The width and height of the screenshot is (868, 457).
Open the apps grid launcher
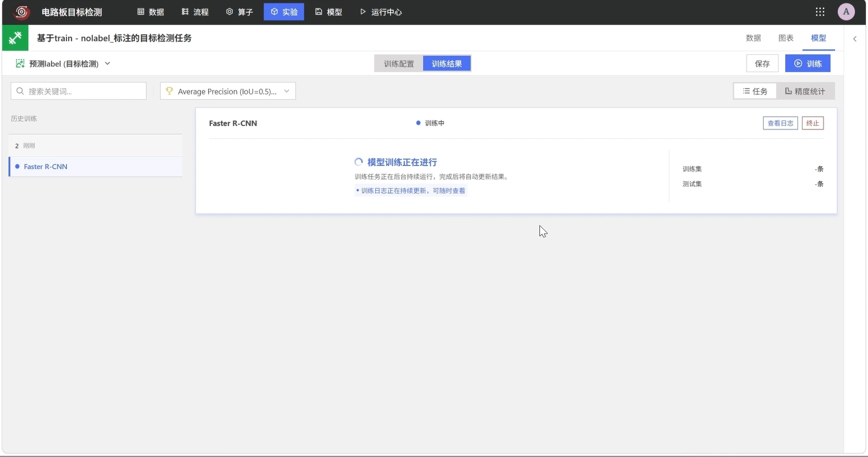(x=820, y=12)
